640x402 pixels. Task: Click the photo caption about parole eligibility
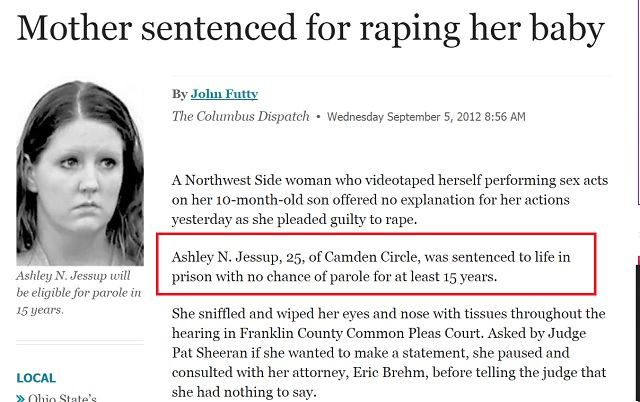tap(79, 293)
